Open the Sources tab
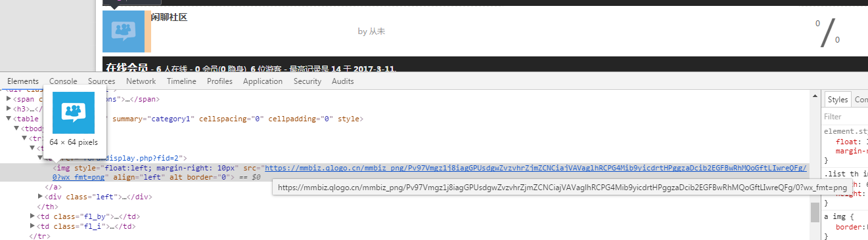This screenshot has height=240, width=868. click(x=102, y=81)
